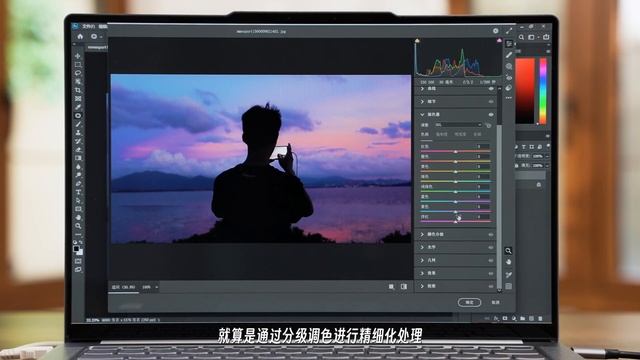This screenshot has width=640, height=360.
Task: Select Camera Raw hand pan icon
Action: click(x=509, y=262)
